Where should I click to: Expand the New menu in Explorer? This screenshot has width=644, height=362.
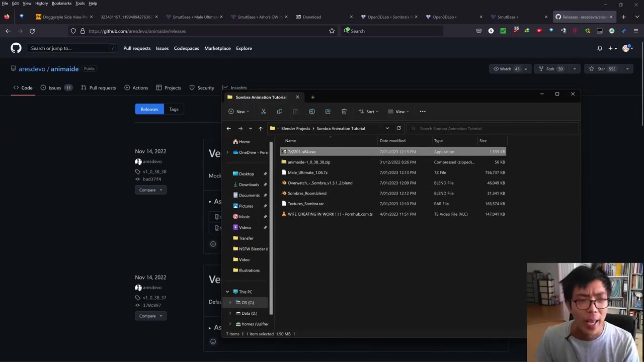point(239,112)
